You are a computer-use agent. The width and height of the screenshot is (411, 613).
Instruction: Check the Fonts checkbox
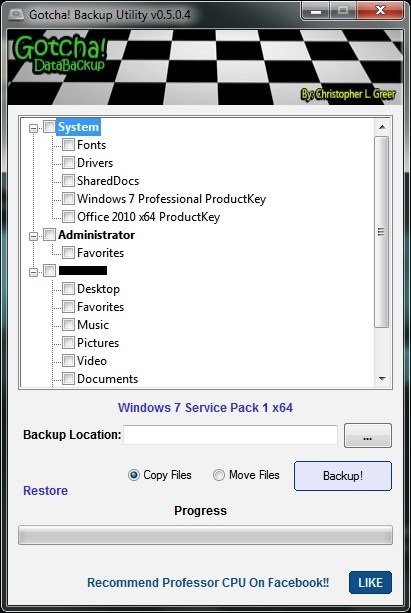pos(68,145)
